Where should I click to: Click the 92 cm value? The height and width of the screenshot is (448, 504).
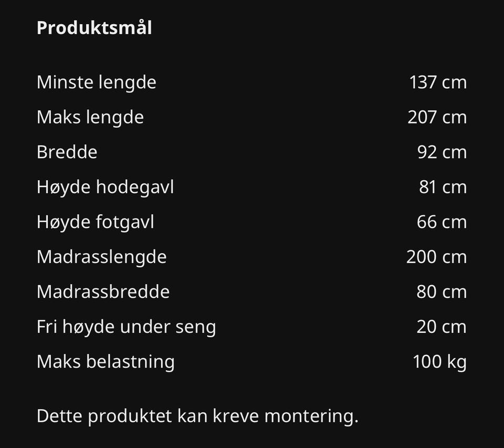(442, 152)
